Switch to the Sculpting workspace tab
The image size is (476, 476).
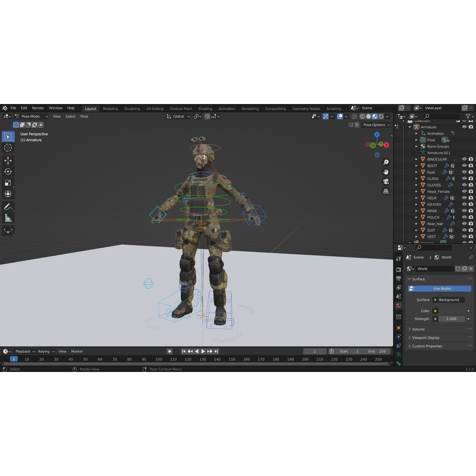point(132,109)
